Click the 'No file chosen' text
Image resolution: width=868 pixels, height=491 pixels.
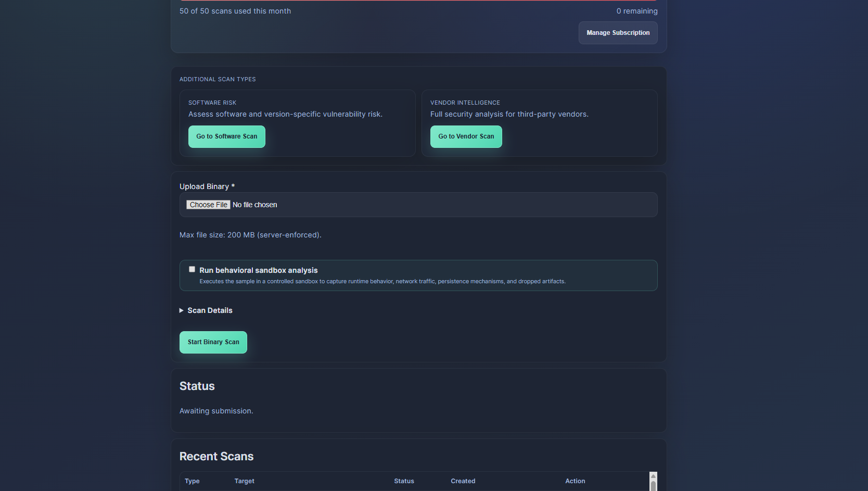[254, 205]
